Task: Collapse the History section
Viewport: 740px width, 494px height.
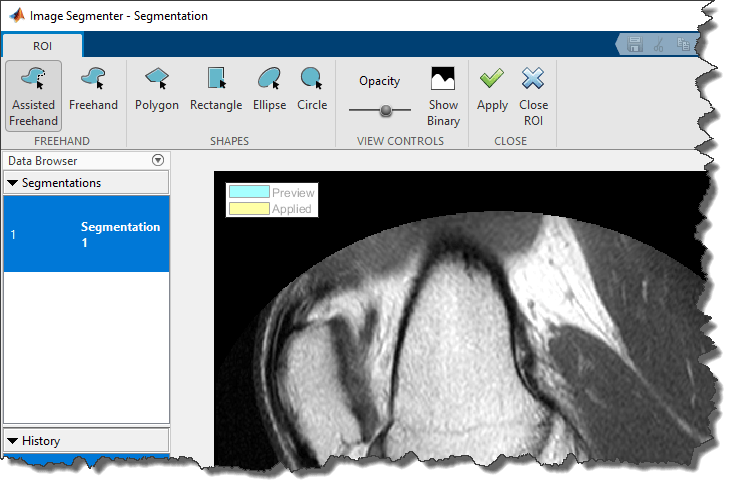Action: click(13, 441)
